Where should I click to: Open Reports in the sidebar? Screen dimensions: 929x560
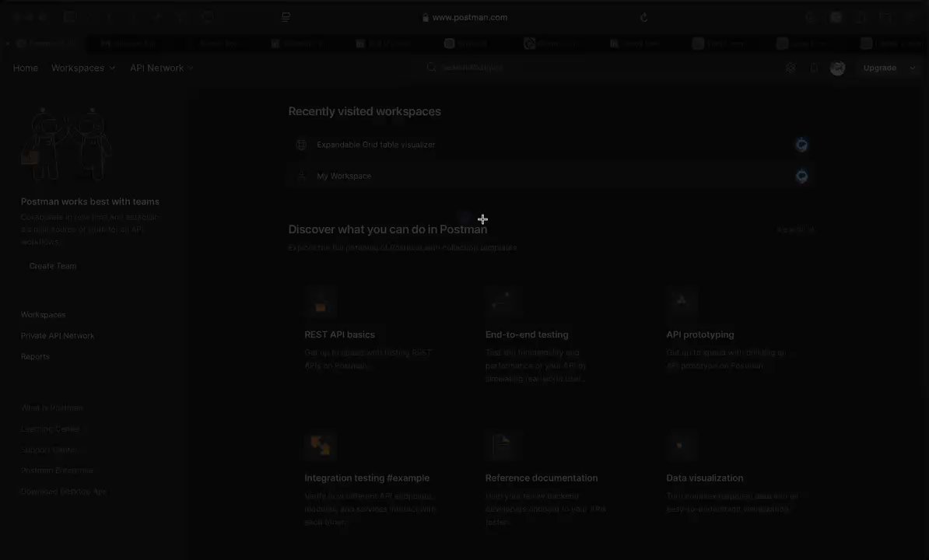[35, 356]
